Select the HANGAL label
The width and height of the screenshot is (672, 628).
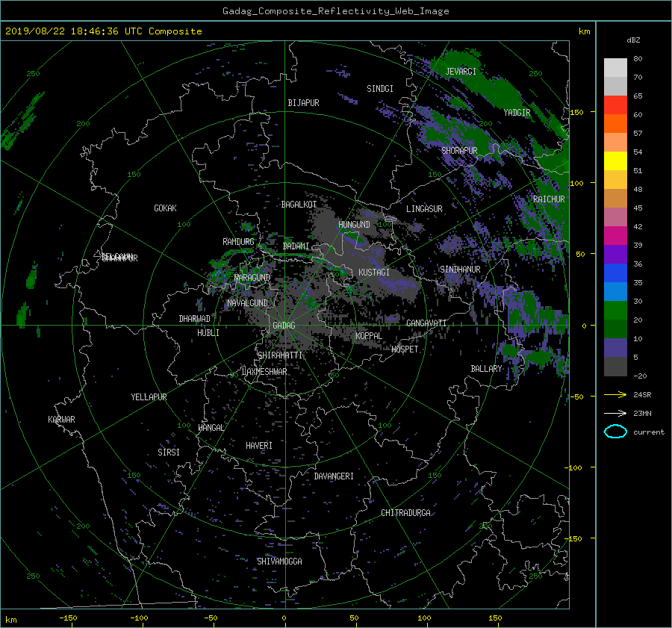[x=211, y=428]
